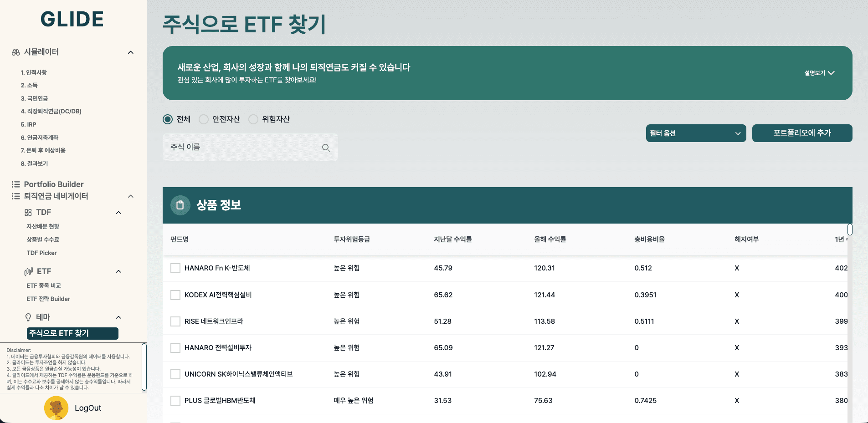
Task: Open 2. 소득 menu item
Action: [x=29, y=85]
